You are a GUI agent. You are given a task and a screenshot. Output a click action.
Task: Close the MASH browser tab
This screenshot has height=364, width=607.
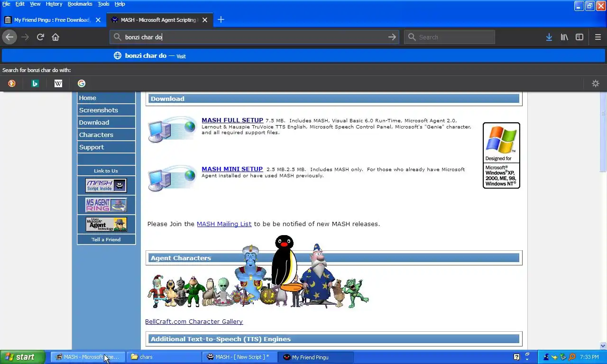(x=205, y=20)
